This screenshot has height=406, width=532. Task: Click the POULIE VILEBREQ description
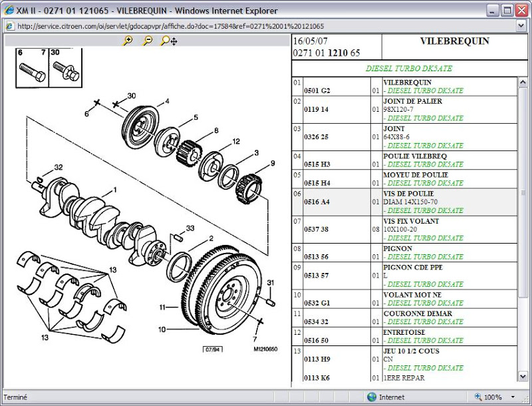415,156
